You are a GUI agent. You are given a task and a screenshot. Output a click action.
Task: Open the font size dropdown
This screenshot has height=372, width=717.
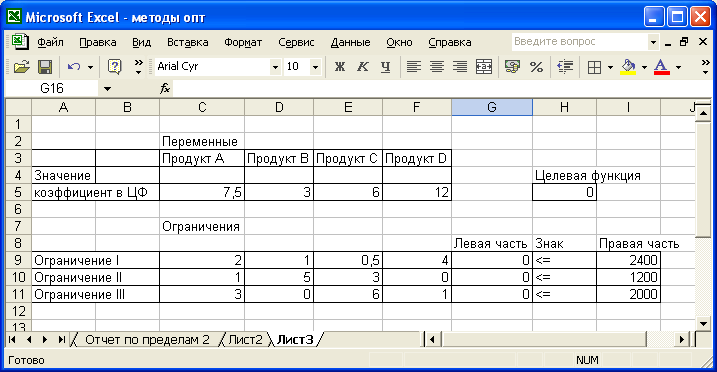click(x=315, y=67)
